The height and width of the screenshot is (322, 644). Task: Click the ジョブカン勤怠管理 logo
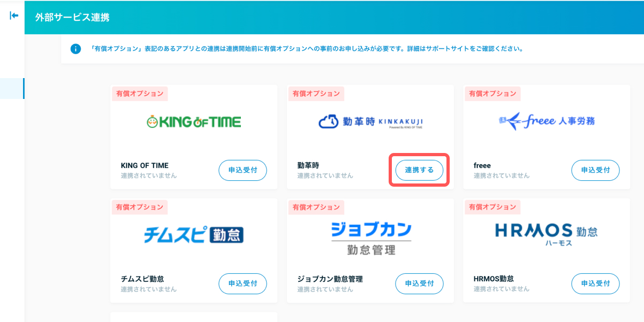(x=370, y=239)
